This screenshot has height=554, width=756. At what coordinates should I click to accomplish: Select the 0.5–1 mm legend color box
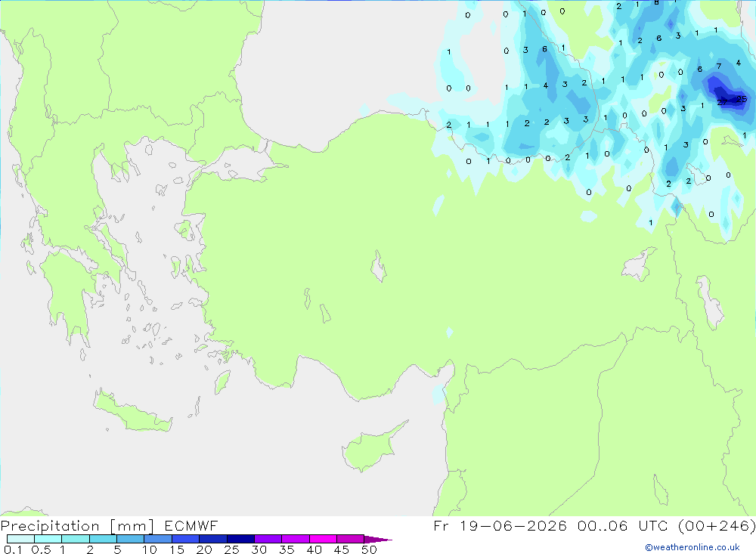(48, 539)
